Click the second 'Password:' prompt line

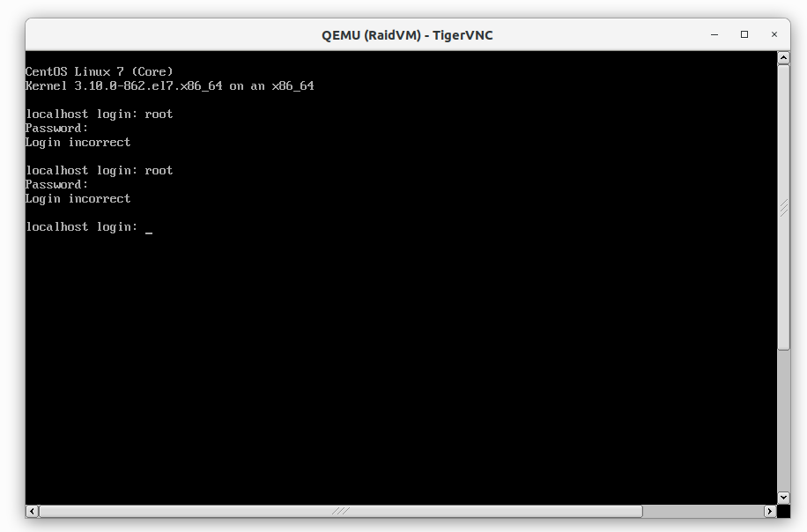pyautogui.click(x=56, y=185)
